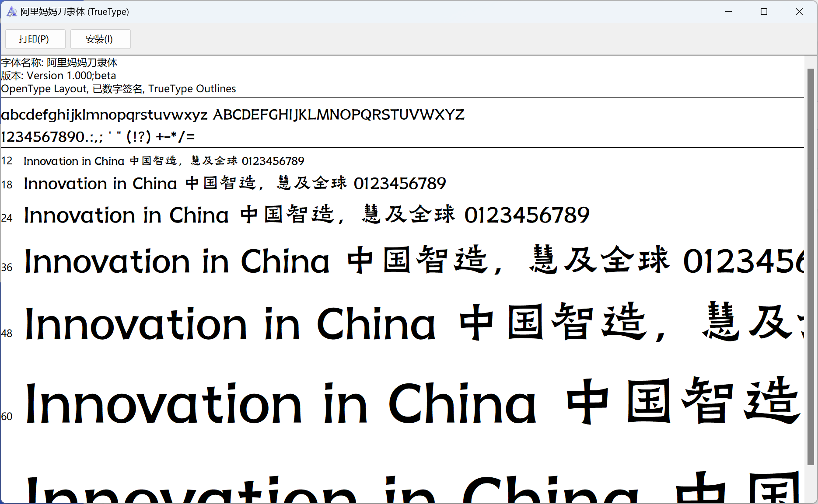This screenshot has width=818, height=504.
Task: Maximize the font preview window
Action: (764, 12)
